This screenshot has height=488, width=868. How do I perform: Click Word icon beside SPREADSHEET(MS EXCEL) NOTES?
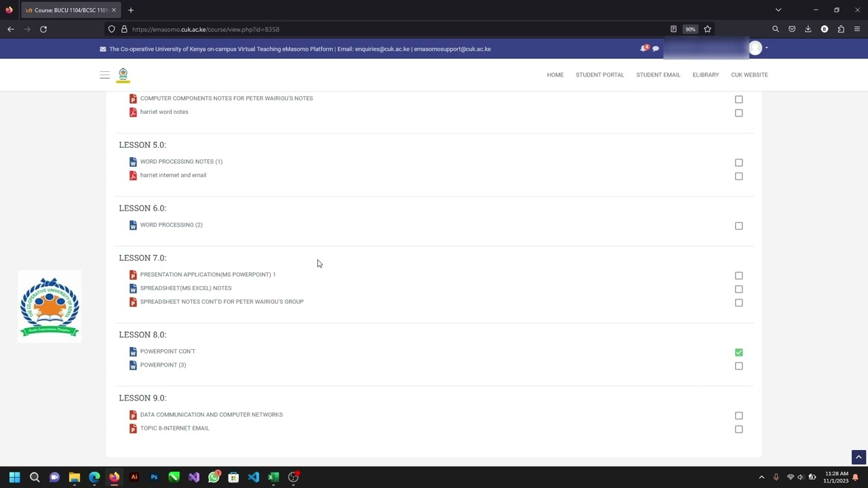(133, 289)
